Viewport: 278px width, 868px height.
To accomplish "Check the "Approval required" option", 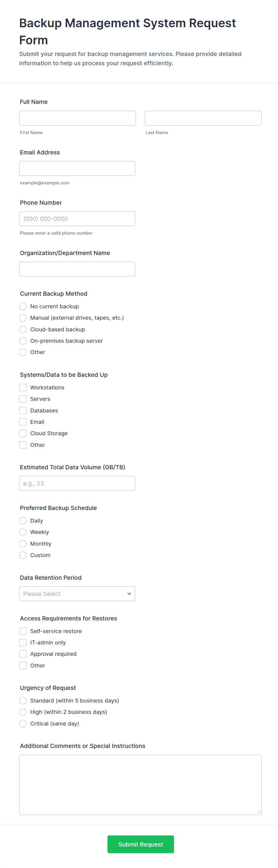I will (x=22, y=654).
